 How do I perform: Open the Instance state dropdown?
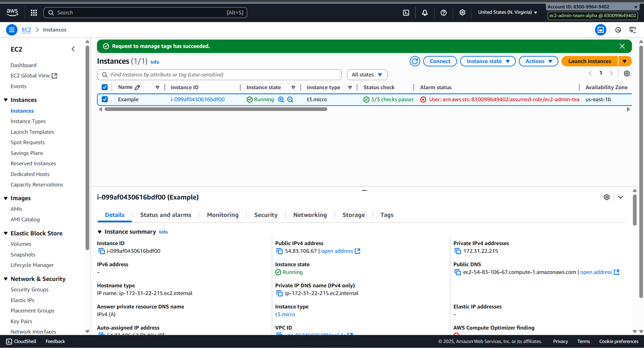[488, 61]
